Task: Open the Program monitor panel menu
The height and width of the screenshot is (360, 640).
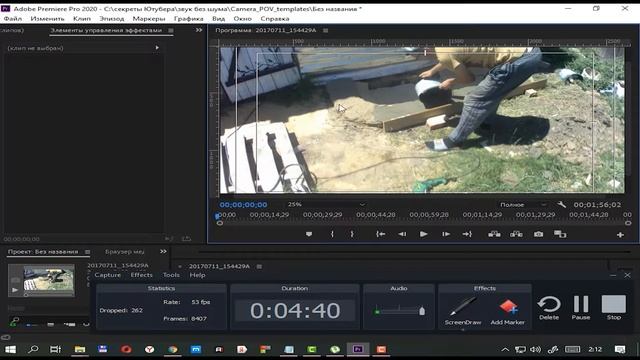Action: 325,30
